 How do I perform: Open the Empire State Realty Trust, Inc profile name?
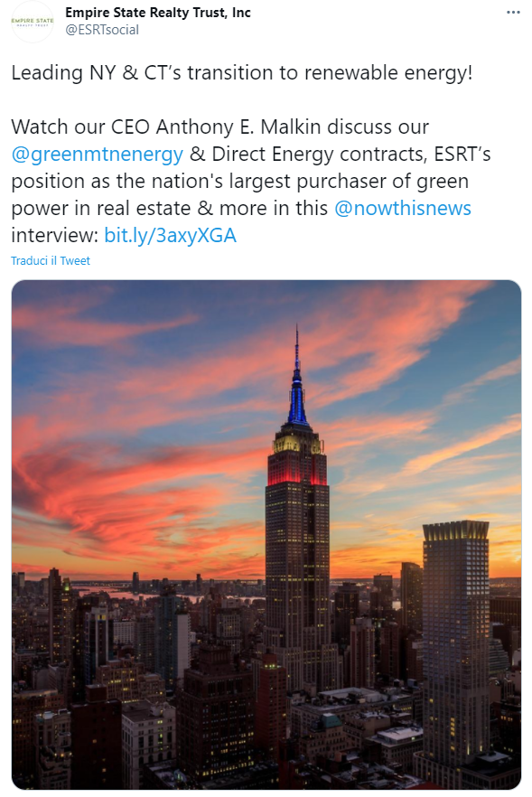[158, 13]
